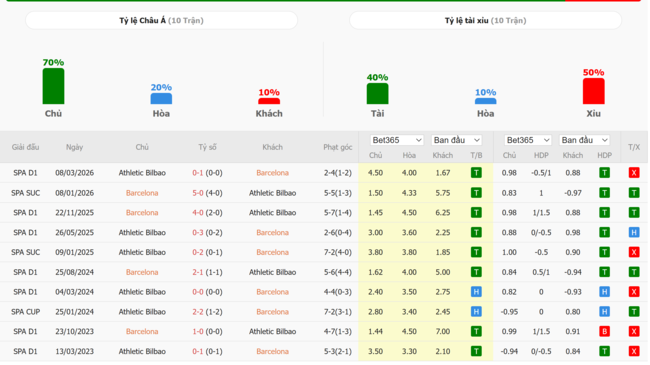
Task: Open the Ban đầu dropdown beside first Bet365
Action: tap(456, 140)
